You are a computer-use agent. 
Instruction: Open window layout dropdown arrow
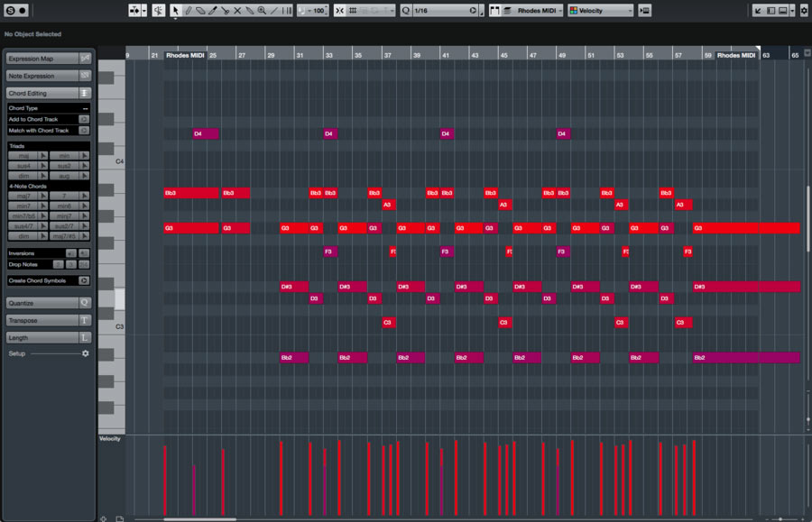[x=792, y=10]
